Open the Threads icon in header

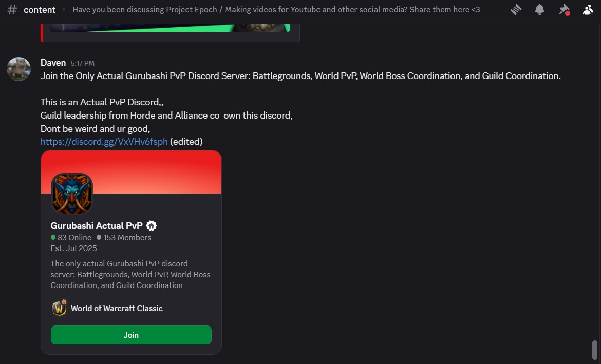tap(516, 10)
